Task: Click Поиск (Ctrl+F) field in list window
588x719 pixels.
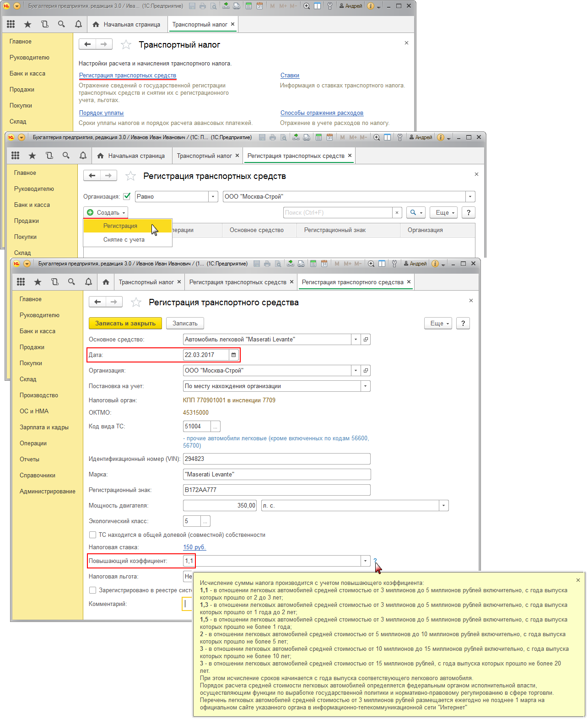Action: 338,212
